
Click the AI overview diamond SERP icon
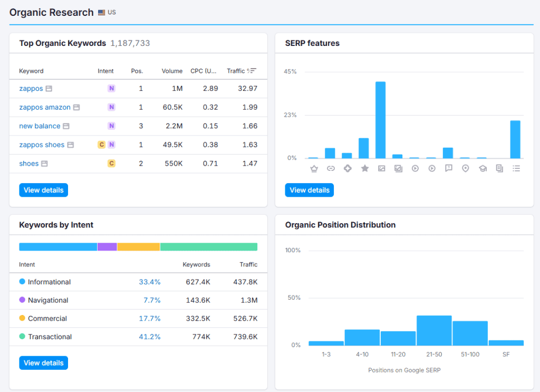[348, 168]
